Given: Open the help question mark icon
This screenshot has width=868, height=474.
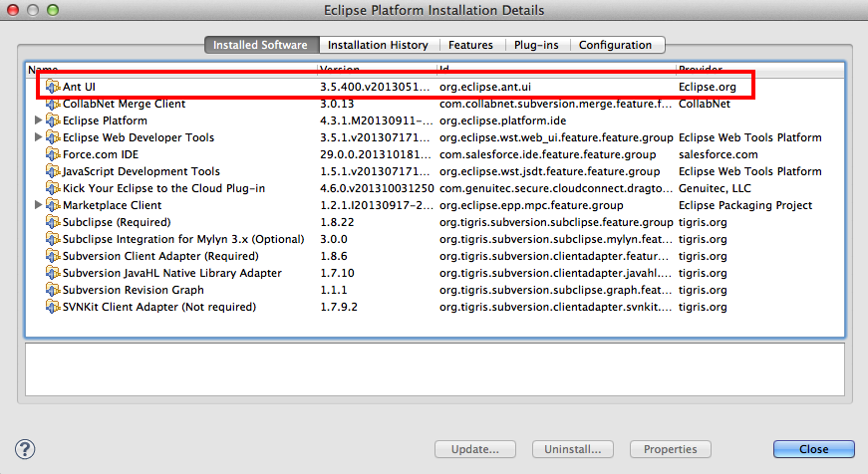Looking at the screenshot, I should click(x=25, y=449).
